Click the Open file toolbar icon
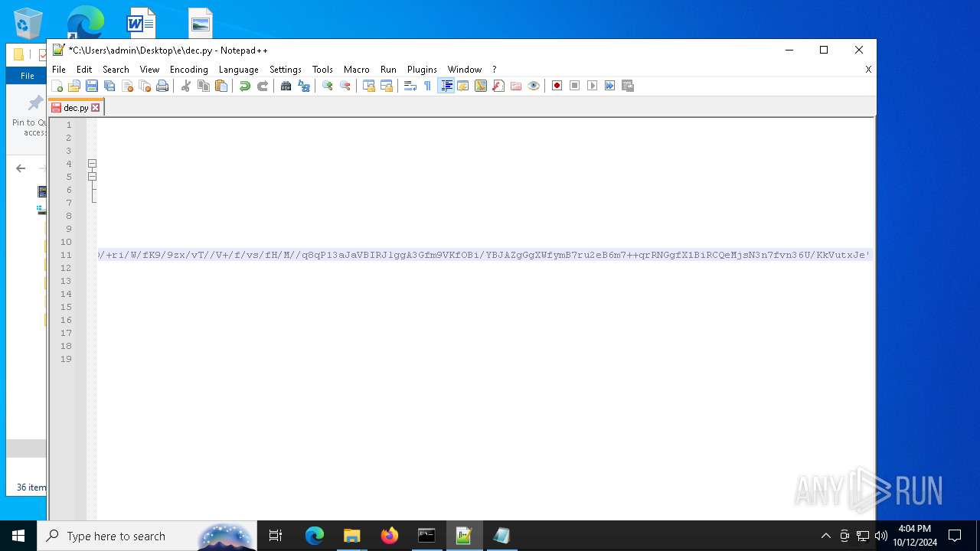This screenshot has width=980, height=551. coord(74,86)
